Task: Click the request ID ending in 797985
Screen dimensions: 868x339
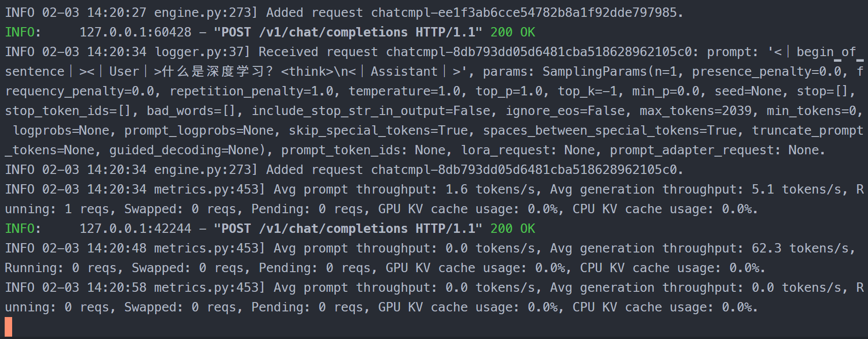Action: pos(526,13)
